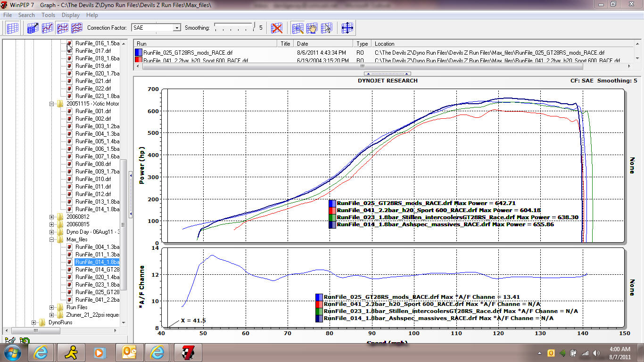Select the hand pan graph tool
This screenshot has width=644, height=362.
[x=312, y=28]
